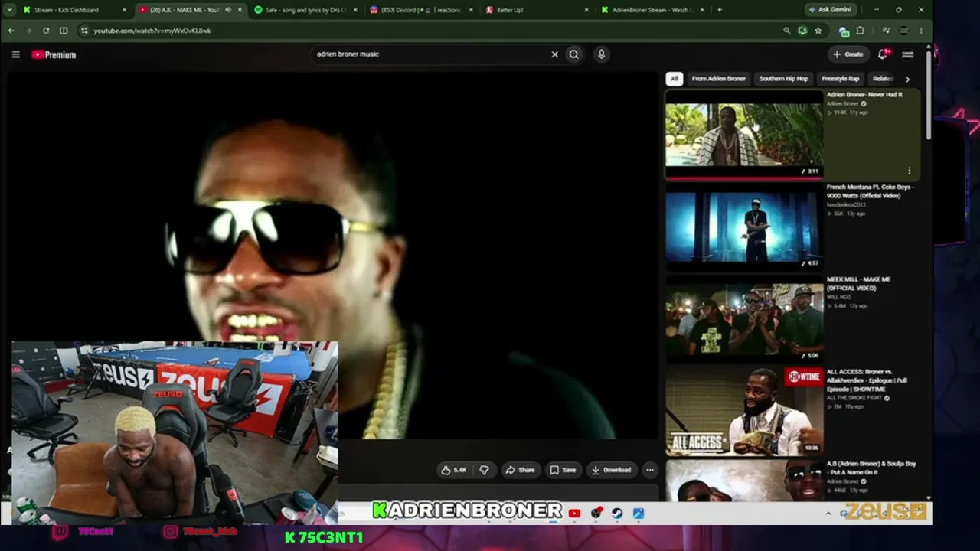Download the current video
Image resolution: width=980 pixels, height=551 pixels.
(x=611, y=470)
